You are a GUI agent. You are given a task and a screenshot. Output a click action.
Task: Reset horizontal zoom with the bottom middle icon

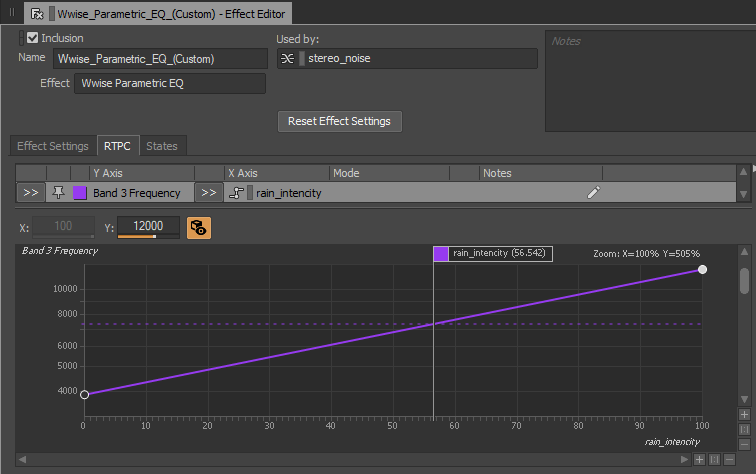click(715, 460)
